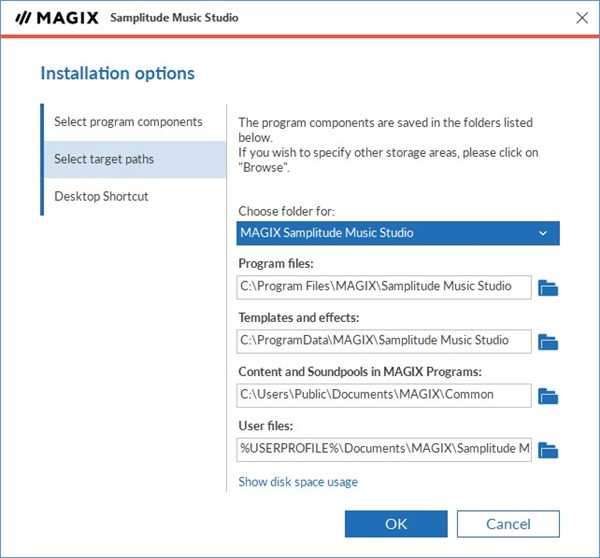Click the Installation options heading
600x558 pixels.
[117, 73]
